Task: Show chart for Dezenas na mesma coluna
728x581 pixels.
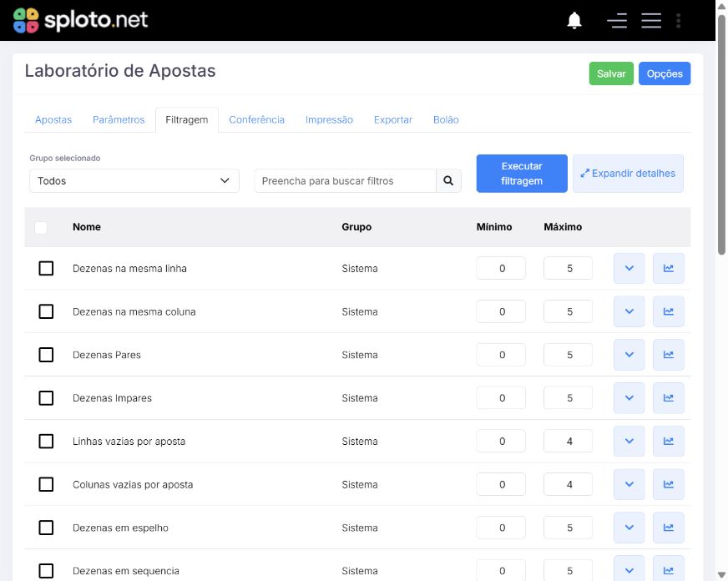Action: point(668,311)
